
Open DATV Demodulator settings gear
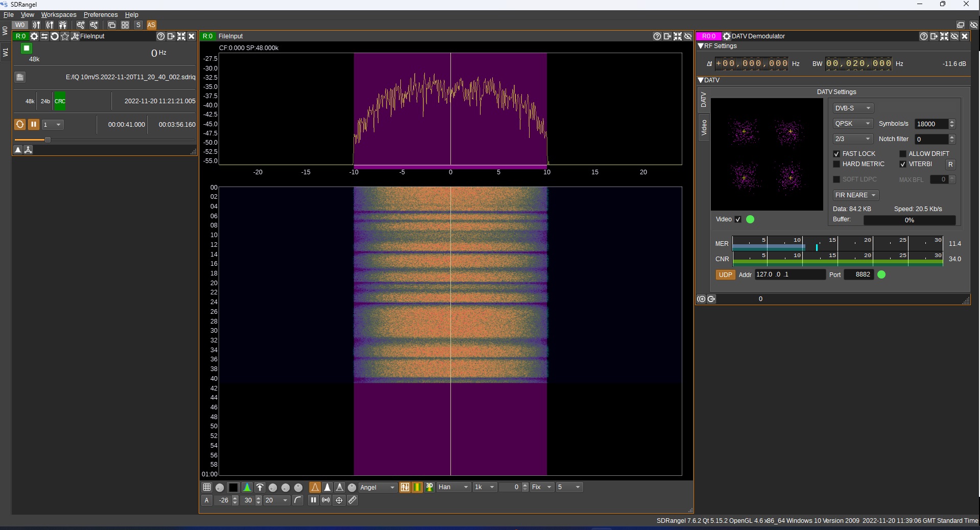coord(727,36)
